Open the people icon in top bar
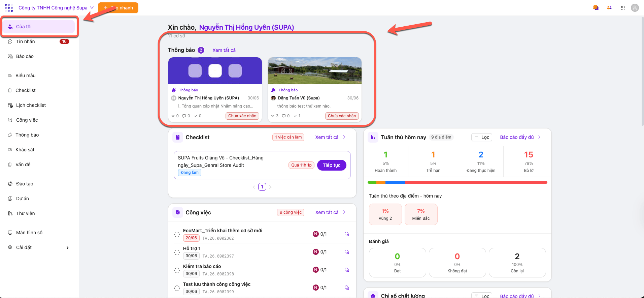The height and width of the screenshot is (298, 644). (609, 8)
